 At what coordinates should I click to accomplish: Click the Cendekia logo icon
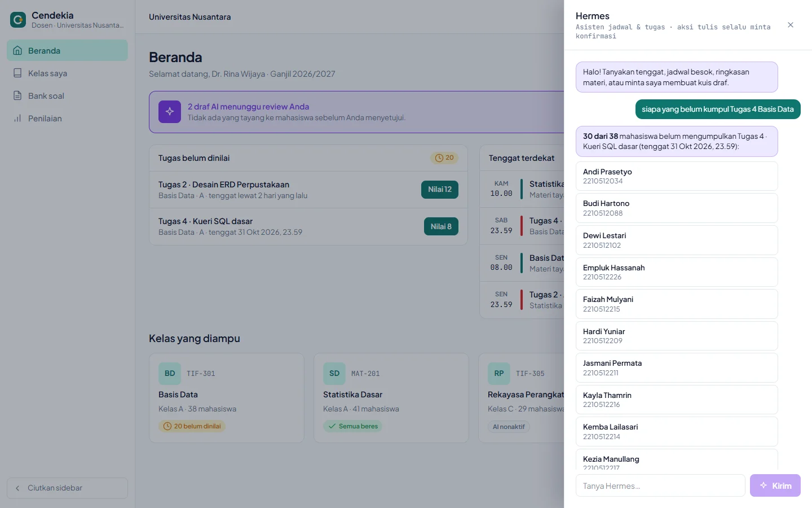18,20
